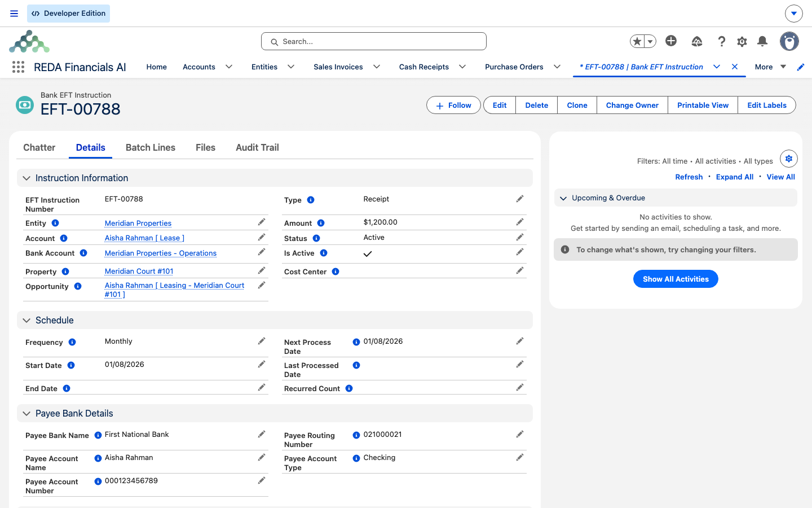Image resolution: width=812 pixels, height=508 pixels.
Task: Open the Files tab
Action: [205, 147]
